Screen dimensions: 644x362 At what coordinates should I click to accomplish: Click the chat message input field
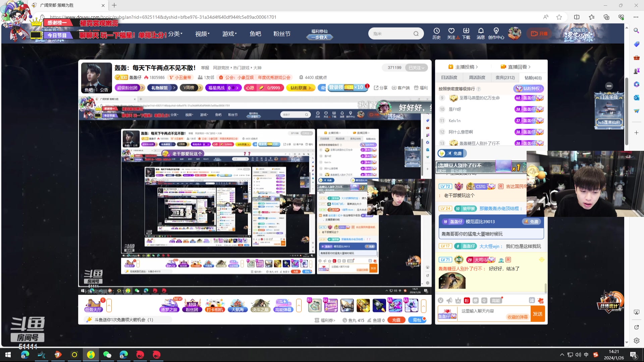coord(483,311)
